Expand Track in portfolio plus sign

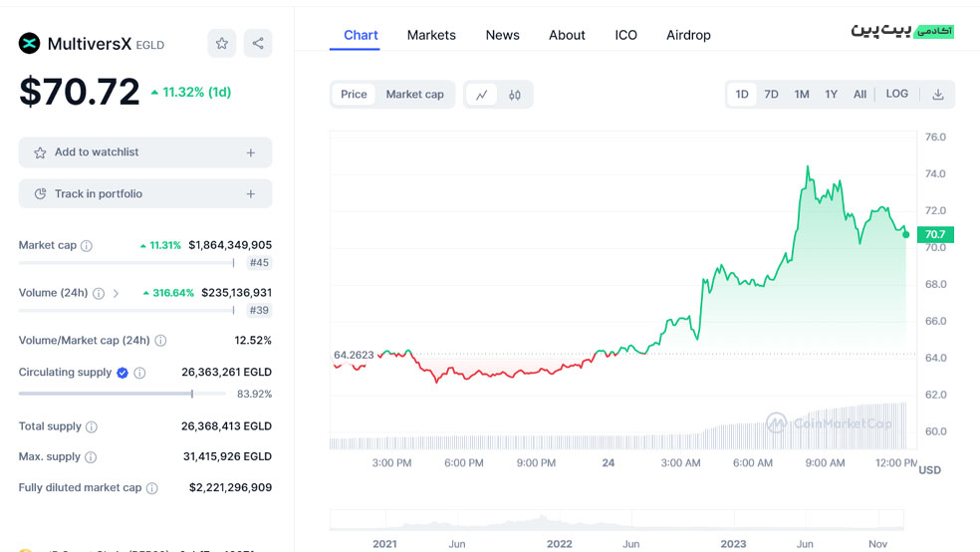pyautogui.click(x=250, y=194)
